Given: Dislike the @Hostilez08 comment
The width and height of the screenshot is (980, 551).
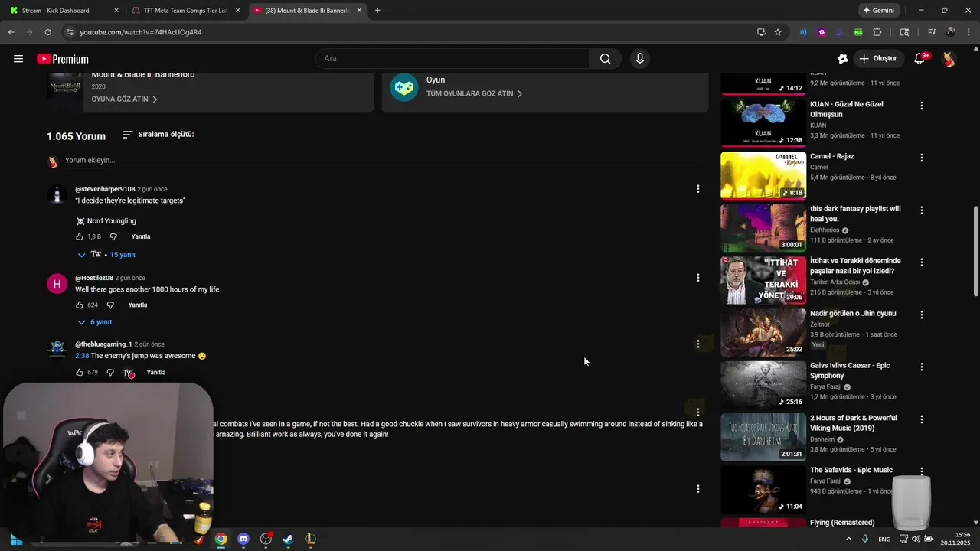Looking at the screenshot, I should tap(110, 305).
